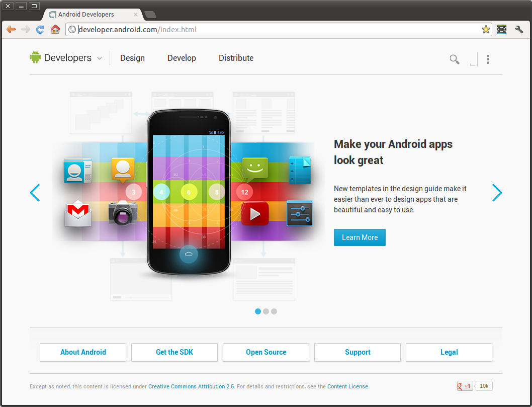Viewport: 532px width, 407px height.
Task: Tap the phone's home button
Action: [x=189, y=254]
